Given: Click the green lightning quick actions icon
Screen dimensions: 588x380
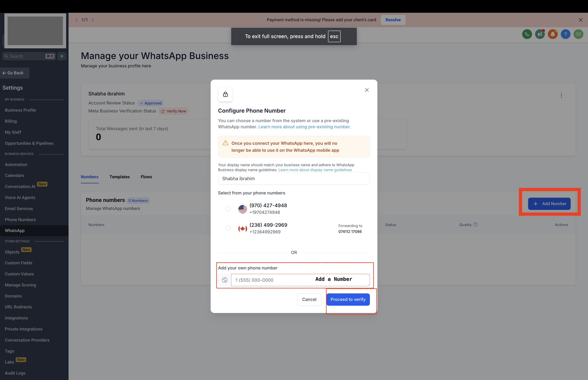Looking at the screenshot, I should 62,56.
